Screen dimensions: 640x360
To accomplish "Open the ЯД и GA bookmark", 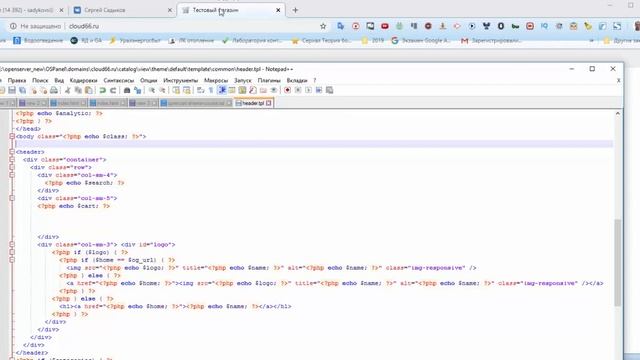I will [86, 40].
